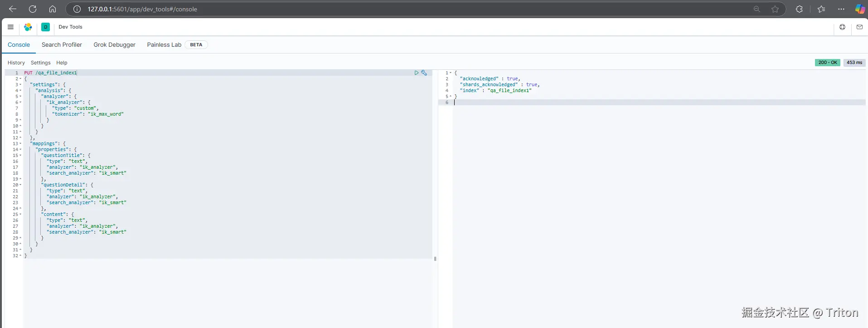
Task: Switch to the Console tab
Action: pos(19,45)
